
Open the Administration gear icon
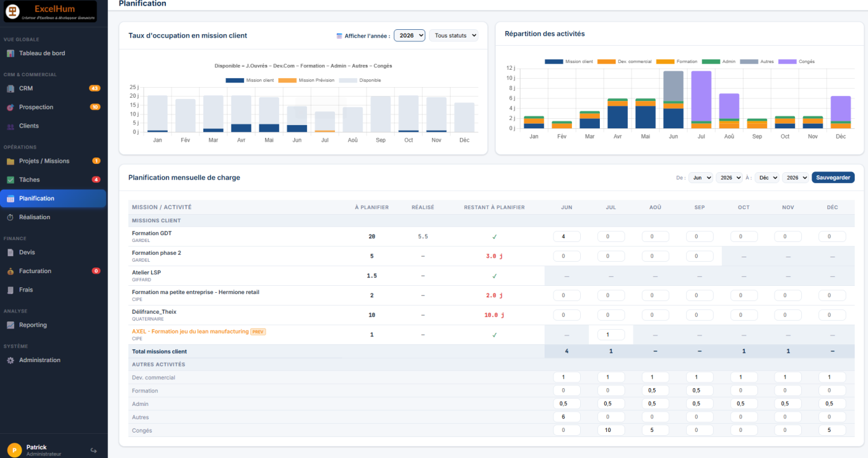(x=10, y=360)
